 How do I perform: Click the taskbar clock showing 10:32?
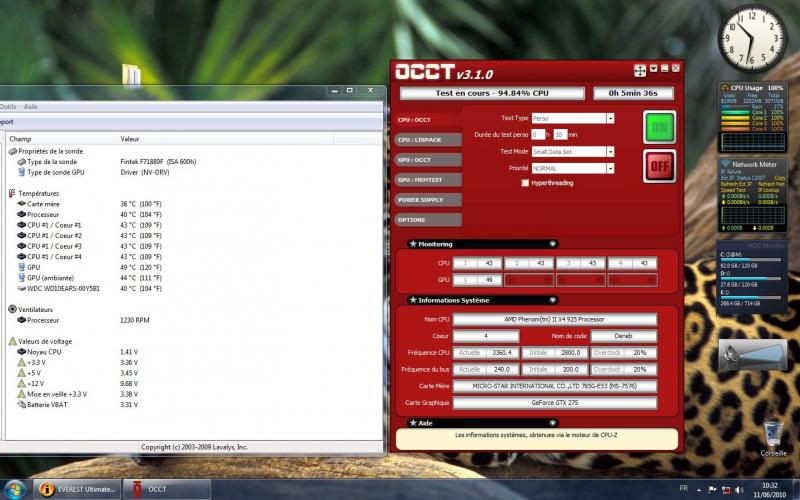click(x=770, y=489)
